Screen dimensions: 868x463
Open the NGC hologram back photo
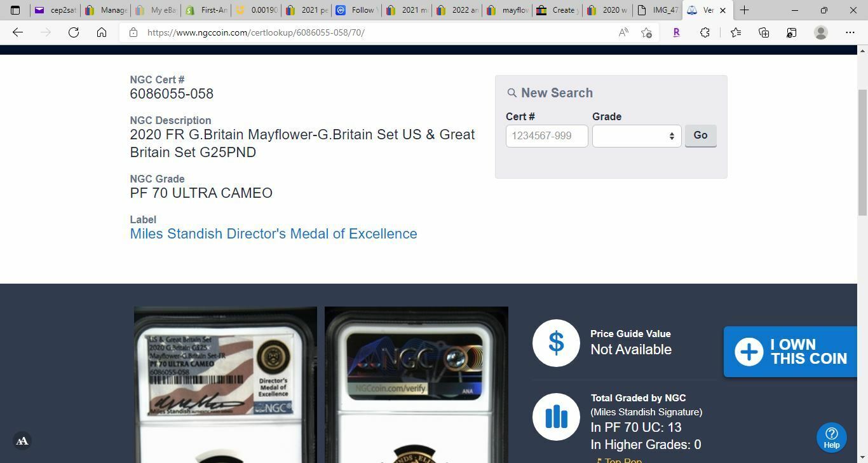pos(416,385)
